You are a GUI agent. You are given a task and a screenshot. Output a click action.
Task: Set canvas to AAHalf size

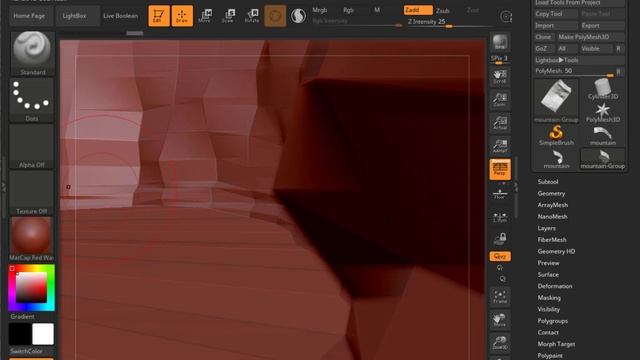pos(500,146)
